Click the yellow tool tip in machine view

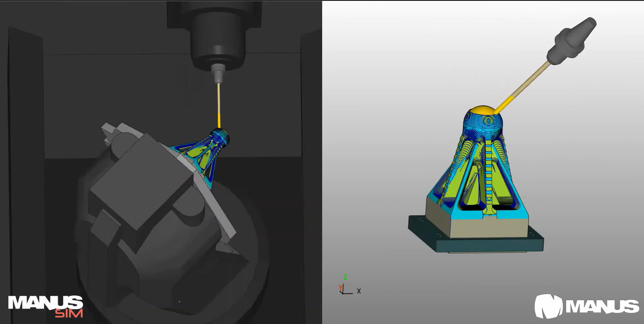[x=219, y=121]
